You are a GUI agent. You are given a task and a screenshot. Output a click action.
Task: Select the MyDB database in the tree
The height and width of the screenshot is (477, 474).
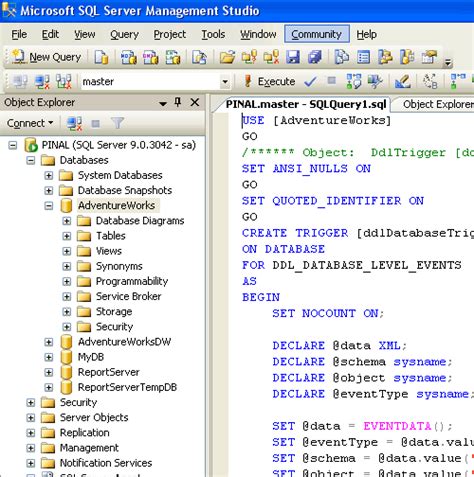(91, 357)
